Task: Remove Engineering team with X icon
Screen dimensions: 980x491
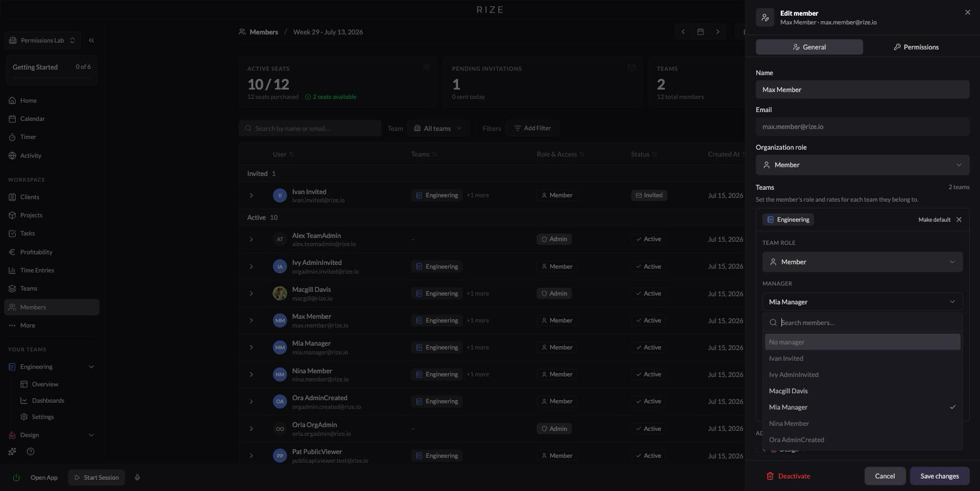Action: tap(959, 220)
